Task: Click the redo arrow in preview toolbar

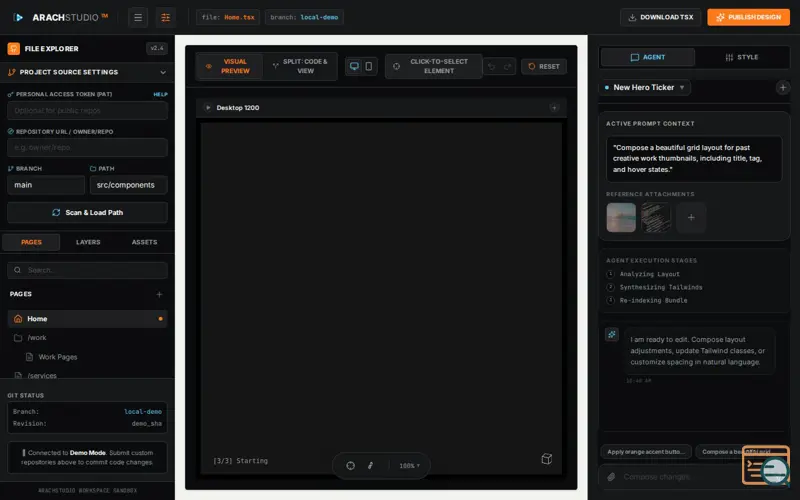Action: (x=508, y=66)
